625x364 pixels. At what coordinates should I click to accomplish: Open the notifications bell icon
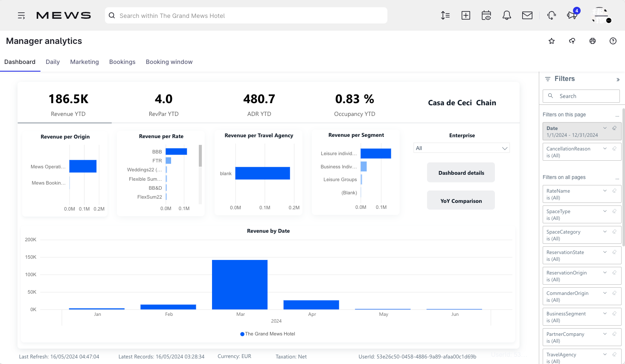[x=507, y=15]
